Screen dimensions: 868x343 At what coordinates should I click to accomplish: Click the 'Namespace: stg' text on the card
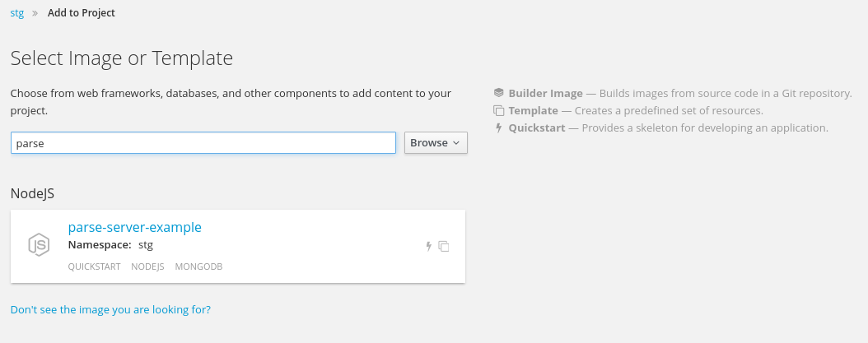tap(110, 245)
